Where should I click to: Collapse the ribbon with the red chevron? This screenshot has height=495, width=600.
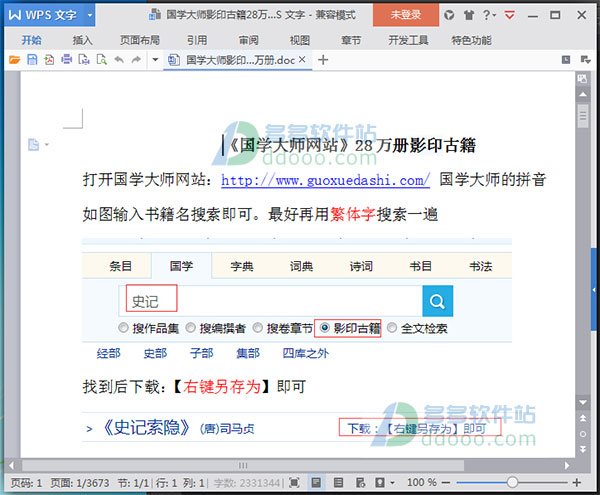[x=509, y=15]
